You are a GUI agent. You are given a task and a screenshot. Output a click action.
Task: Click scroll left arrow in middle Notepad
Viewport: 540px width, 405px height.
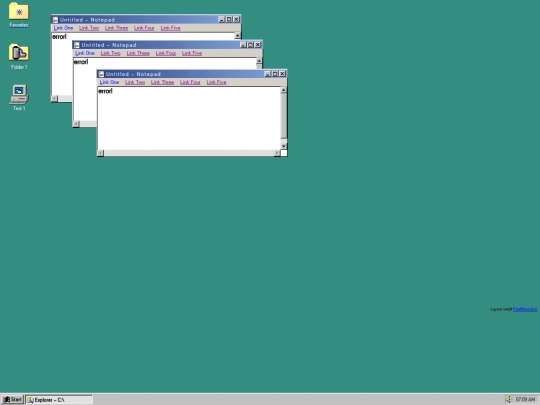tap(76, 124)
